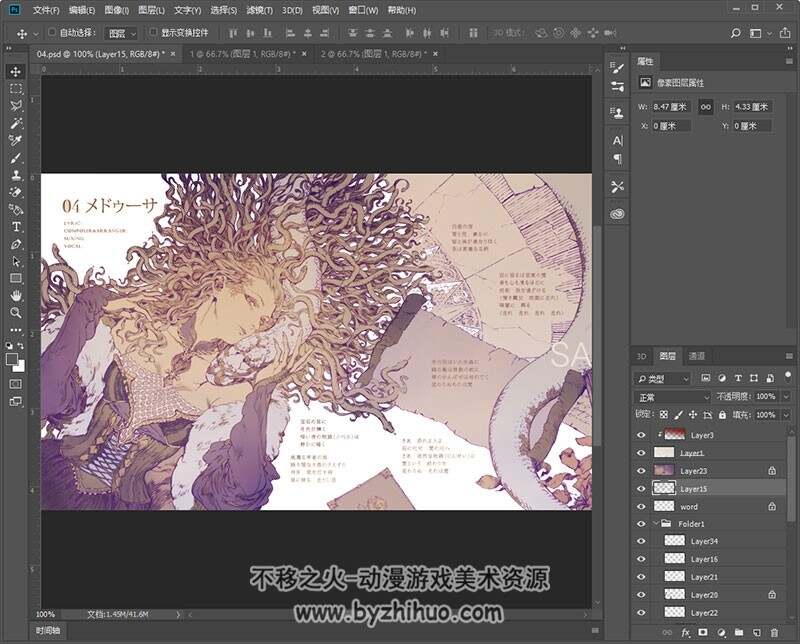The width and height of the screenshot is (800, 644).
Task: Switch to the 通道 channels tab
Action: pos(697,356)
